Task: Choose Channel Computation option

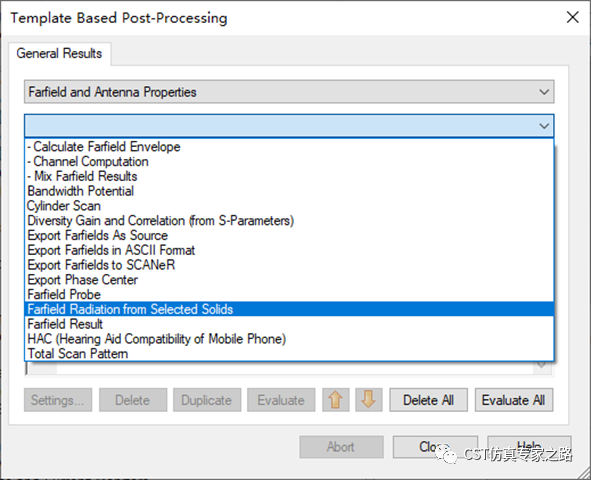Action: coord(289,161)
